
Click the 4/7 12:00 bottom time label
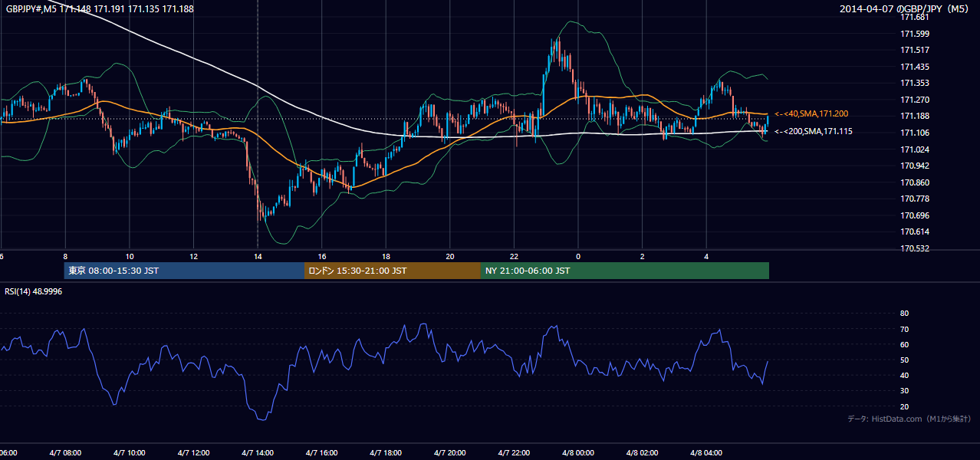pos(193,453)
